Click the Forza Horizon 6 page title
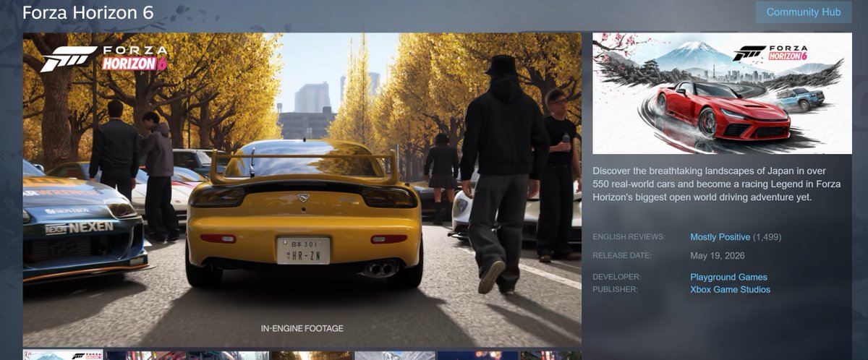 pos(88,13)
